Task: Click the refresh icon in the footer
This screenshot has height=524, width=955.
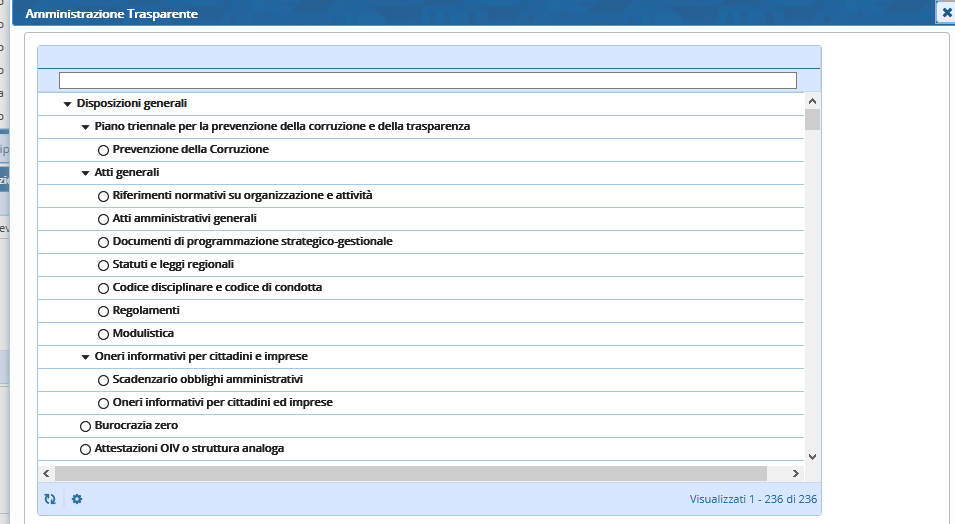Action: [50, 499]
